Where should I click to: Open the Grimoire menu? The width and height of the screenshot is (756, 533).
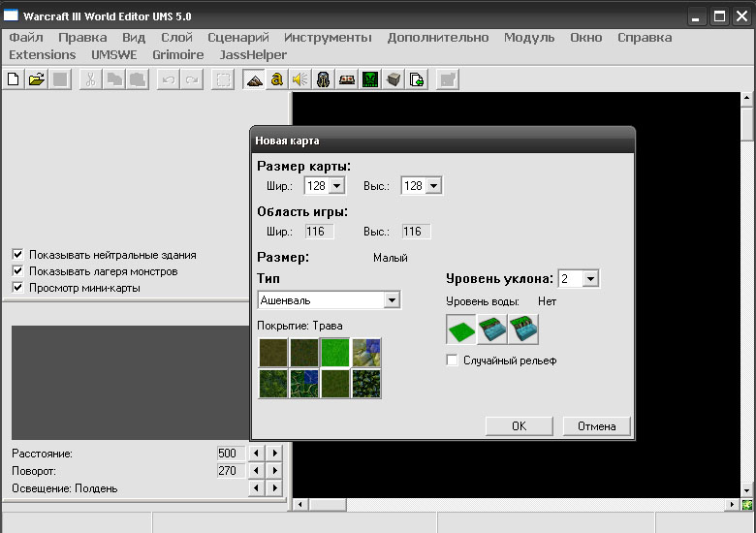pos(178,54)
